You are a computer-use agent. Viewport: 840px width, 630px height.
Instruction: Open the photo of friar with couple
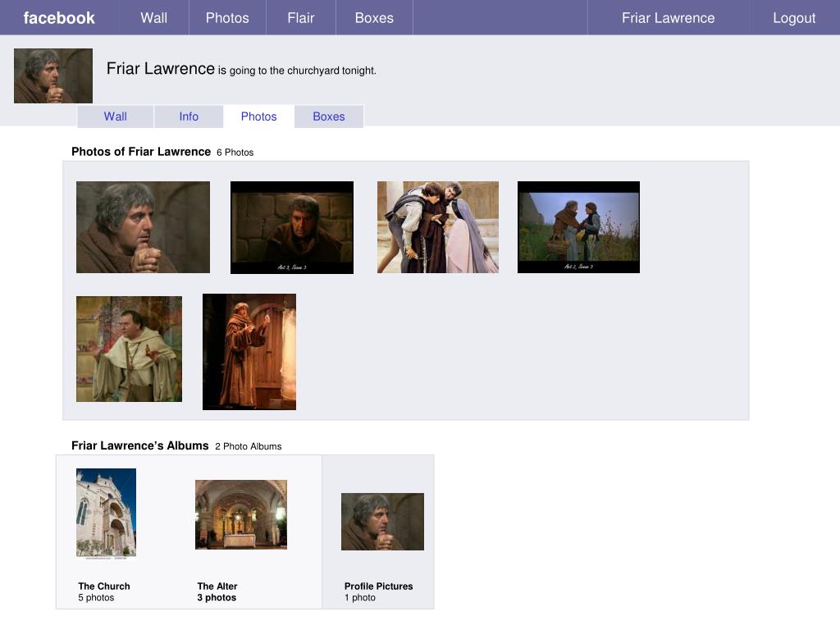coord(438,227)
